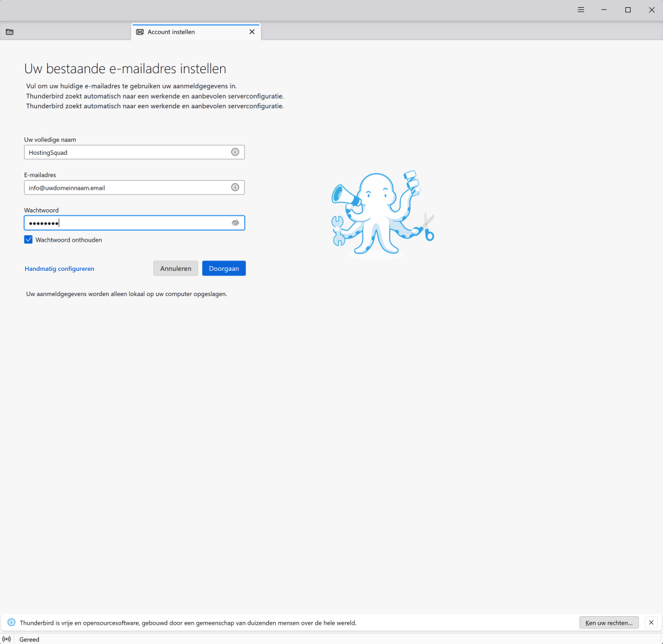Toggle password visibility eye icon
This screenshot has height=644, width=663.
tap(236, 223)
